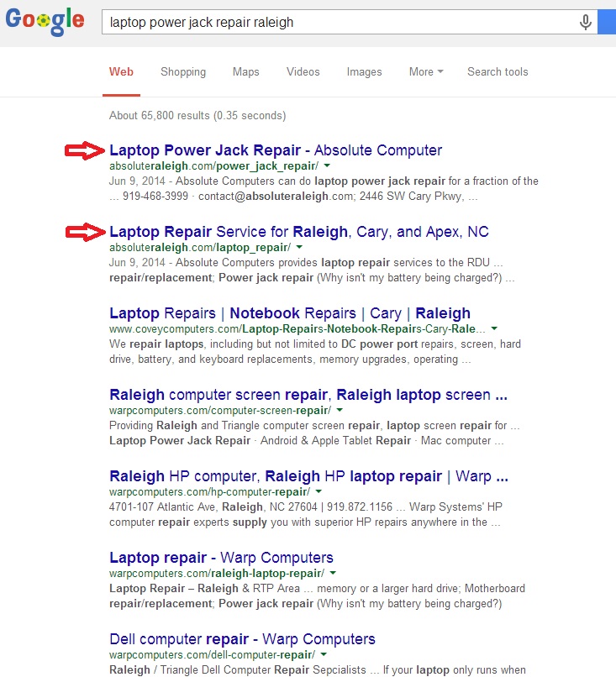Switch to the Shopping tab
This screenshot has height=677, width=616.
[183, 72]
